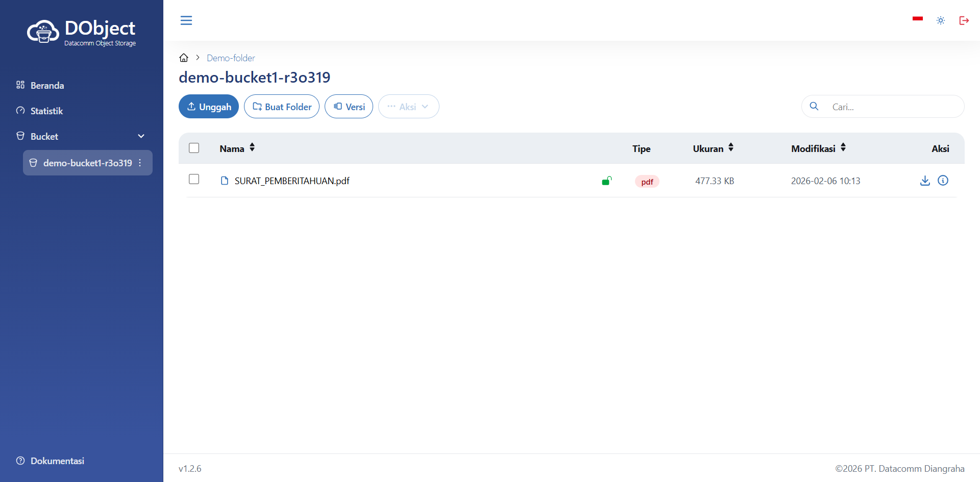Check the select-all checkbox in table header

[x=194, y=148]
